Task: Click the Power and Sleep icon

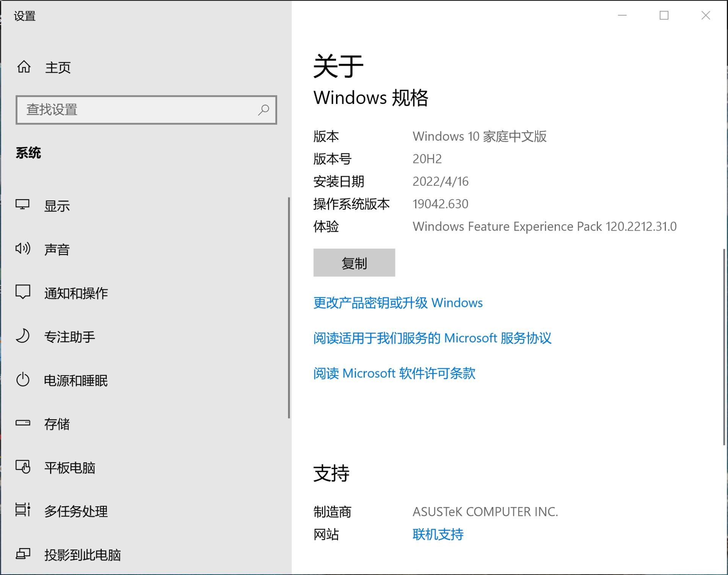Action: 23,380
